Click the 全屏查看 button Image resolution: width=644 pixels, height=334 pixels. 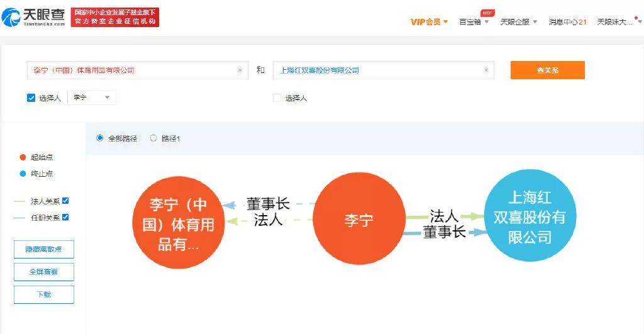click(x=44, y=272)
